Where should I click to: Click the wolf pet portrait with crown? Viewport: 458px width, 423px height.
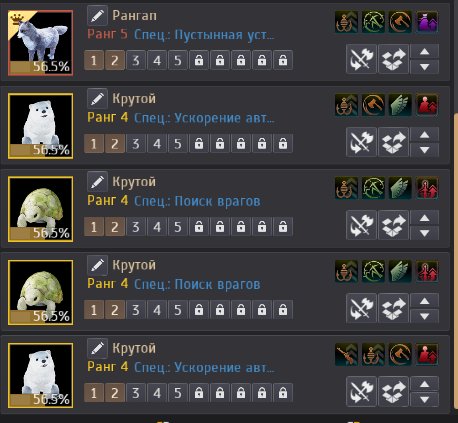click(x=40, y=43)
